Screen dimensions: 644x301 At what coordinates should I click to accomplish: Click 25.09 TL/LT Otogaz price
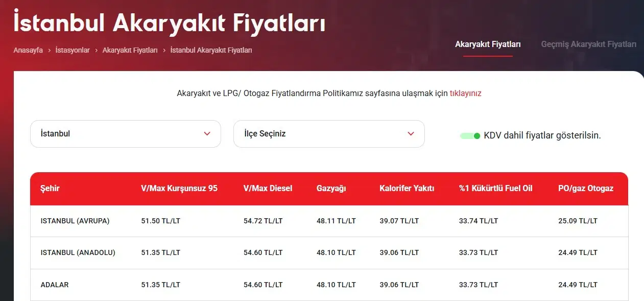click(578, 221)
